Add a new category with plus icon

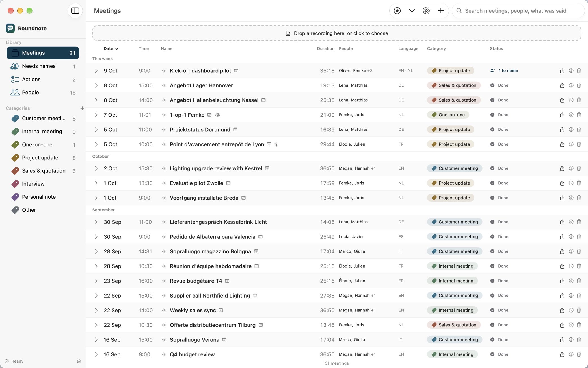[x=82, y=108]
